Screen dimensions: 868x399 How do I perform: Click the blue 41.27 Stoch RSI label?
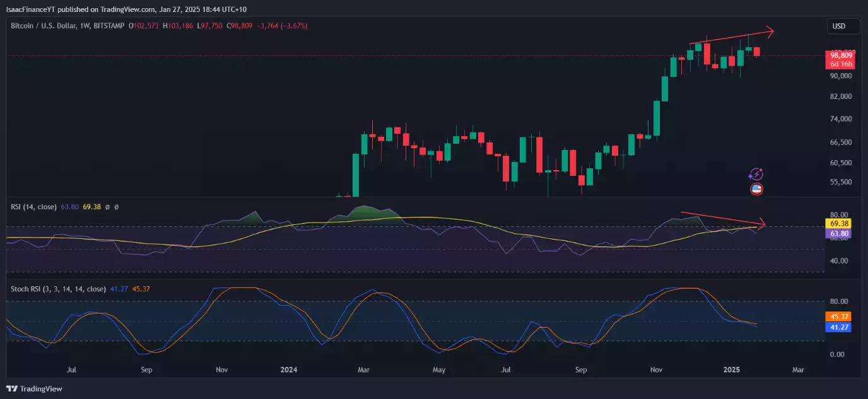coord(838,327)
